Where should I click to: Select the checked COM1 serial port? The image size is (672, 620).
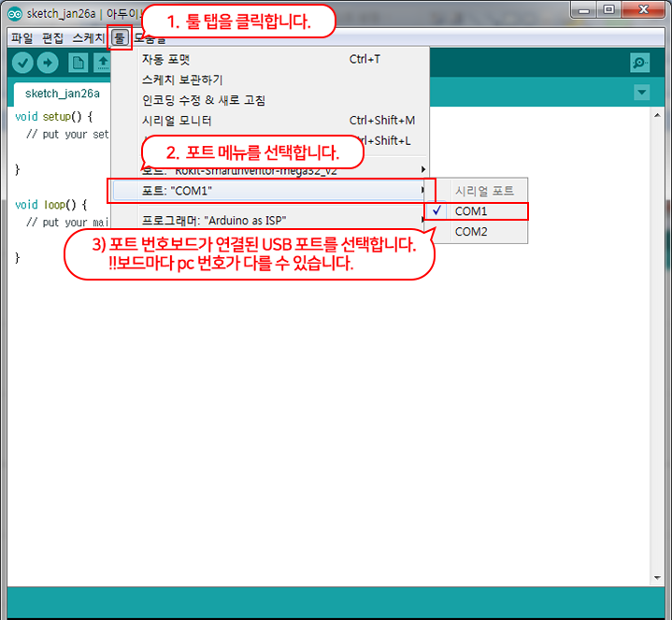(471, 211)
